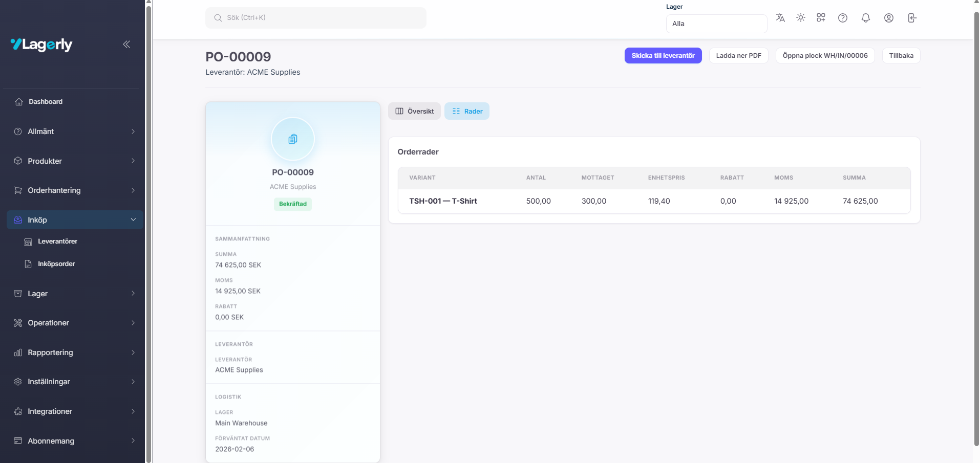Click Ladda ner PDF button
980x463 pixels.
738,56
